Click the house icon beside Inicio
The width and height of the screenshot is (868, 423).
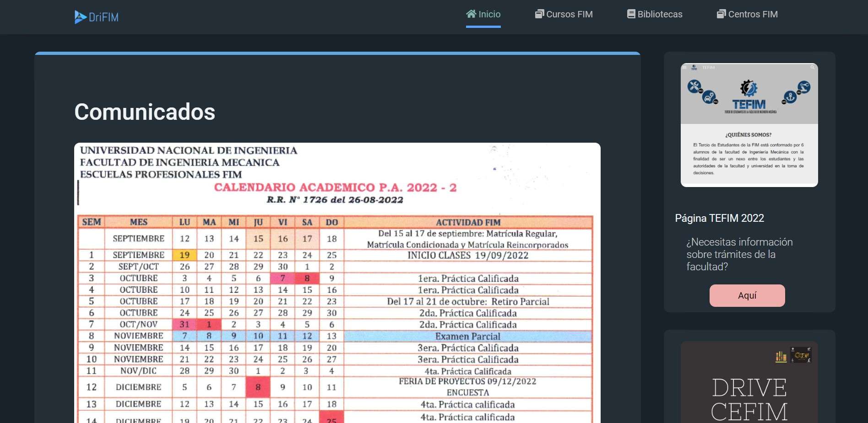click(471, 14)
